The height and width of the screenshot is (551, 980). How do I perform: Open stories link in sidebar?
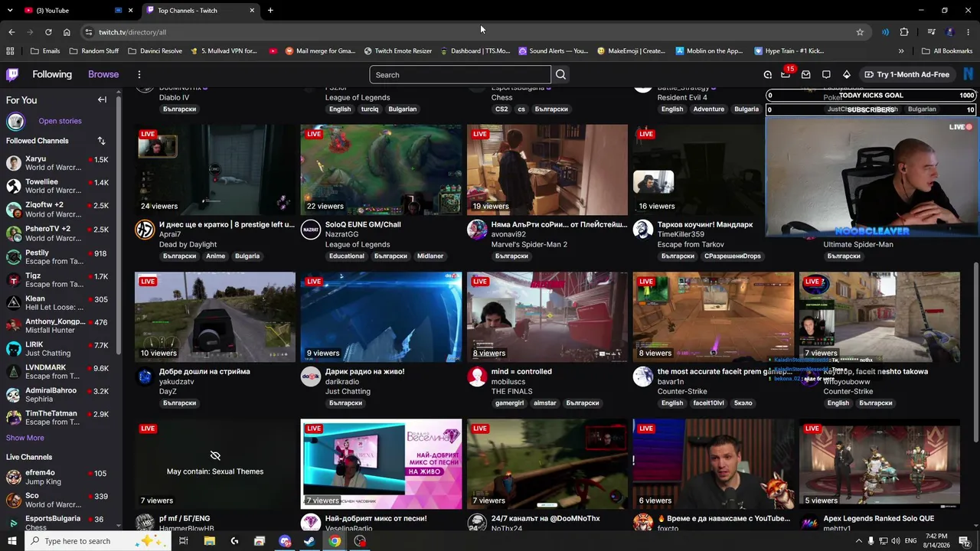click(x=60, y=121)
